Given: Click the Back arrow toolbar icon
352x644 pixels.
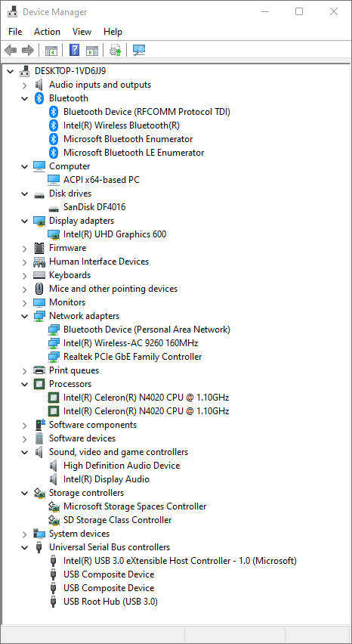Looking at the screenshot, I should point(11,51).
